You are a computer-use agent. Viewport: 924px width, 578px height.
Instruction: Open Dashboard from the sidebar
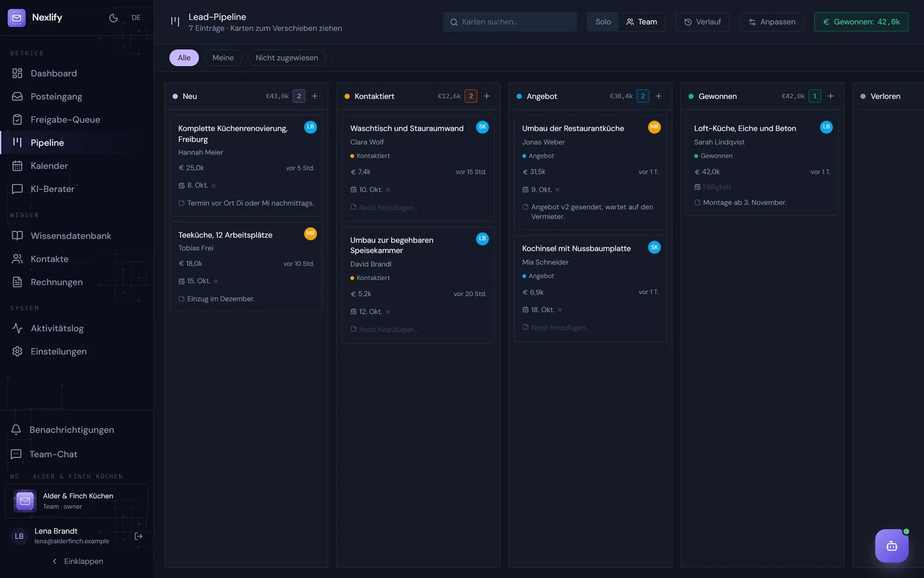pyautogui.click(x=77, y=73)
